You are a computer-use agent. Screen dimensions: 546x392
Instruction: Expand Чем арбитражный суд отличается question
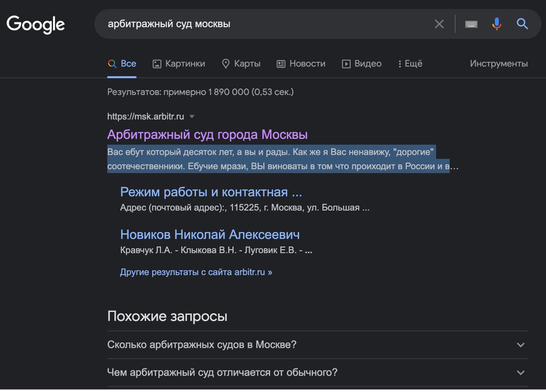click(318, 373)
